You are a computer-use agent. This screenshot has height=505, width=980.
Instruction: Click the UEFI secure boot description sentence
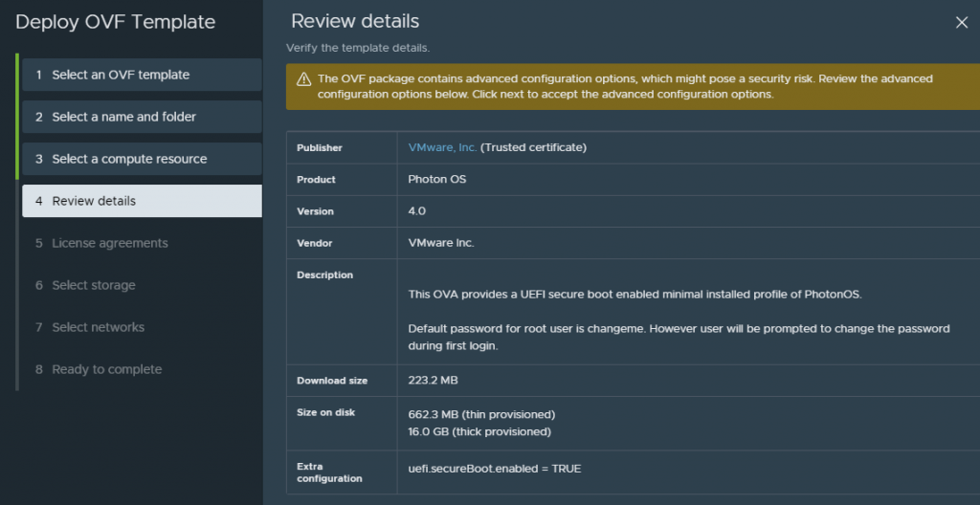(x=635, y=295)
